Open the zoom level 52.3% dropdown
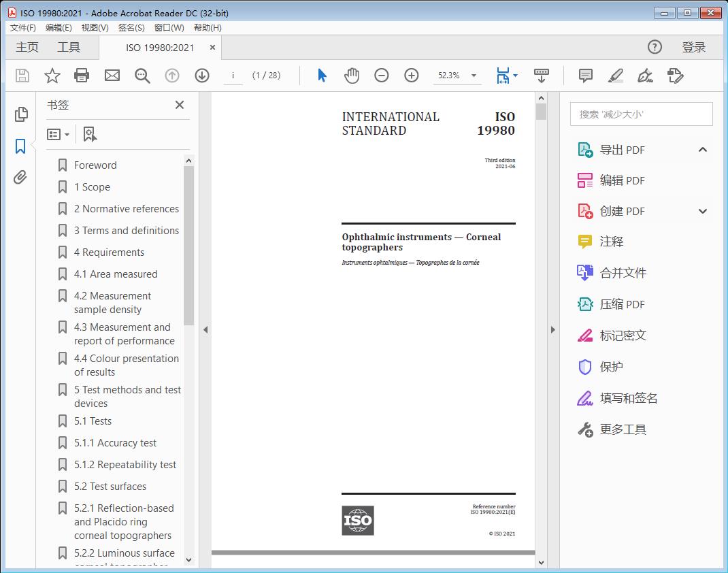Viewport: 728px width, 573px height. tap(474, 76)
